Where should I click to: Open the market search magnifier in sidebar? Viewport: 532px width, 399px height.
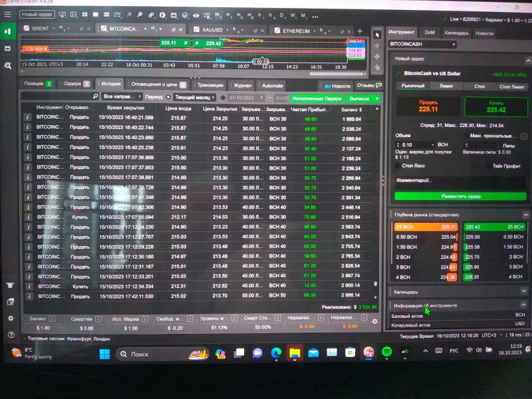point(8,65)
